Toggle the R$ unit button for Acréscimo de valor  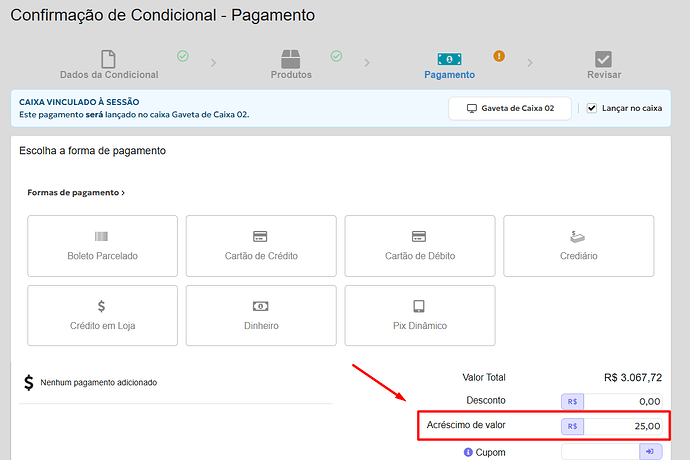pos(573,426)
